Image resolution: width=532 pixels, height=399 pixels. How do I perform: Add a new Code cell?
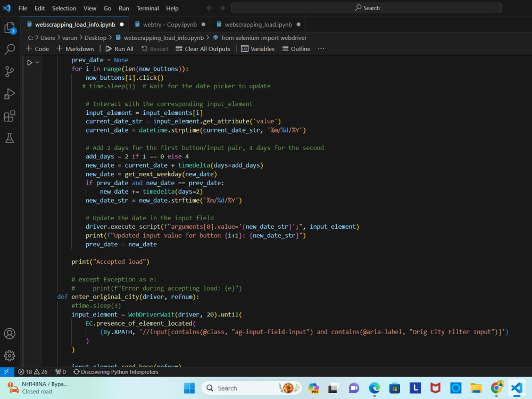coord(37,48)
